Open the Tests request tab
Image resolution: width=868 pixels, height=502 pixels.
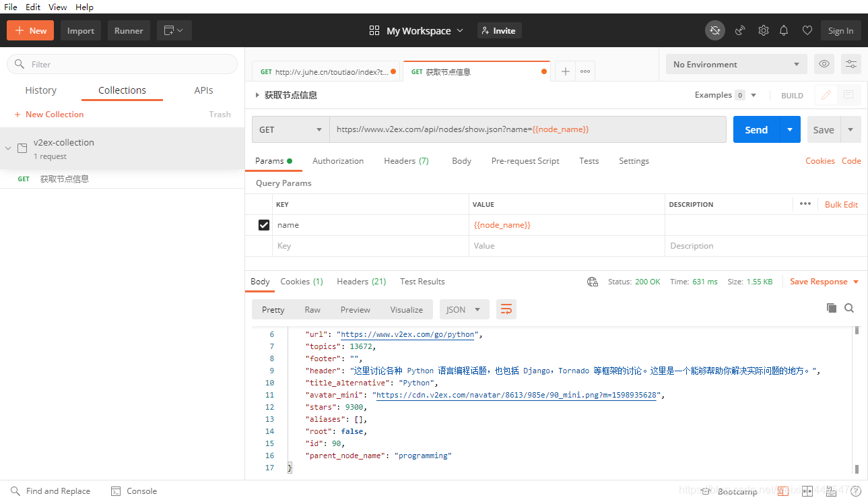tap(589, 161)
